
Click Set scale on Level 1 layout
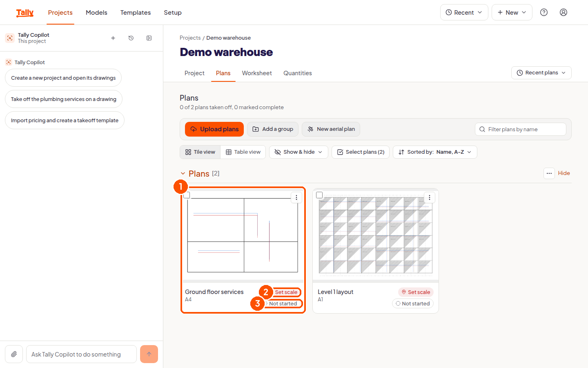coord(416,292)
